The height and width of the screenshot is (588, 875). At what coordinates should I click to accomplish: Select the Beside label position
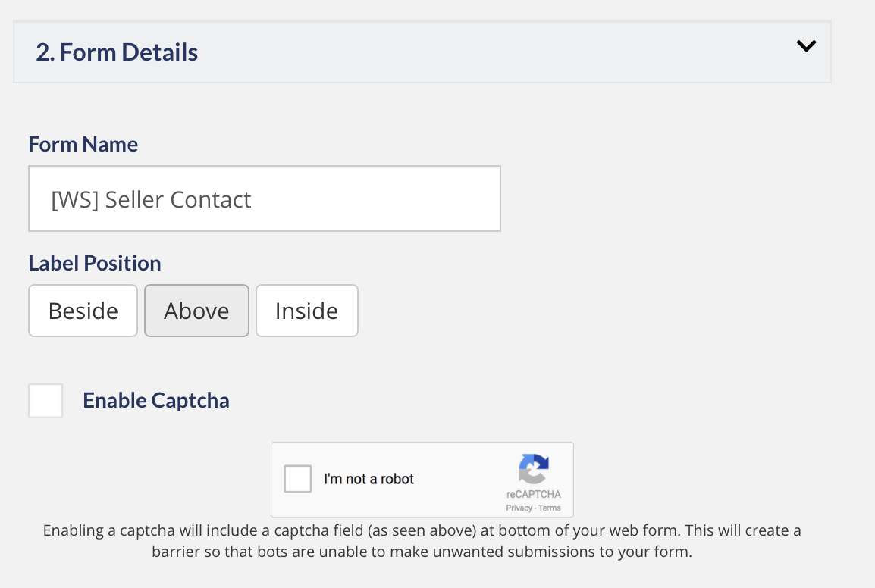(83, 310)
